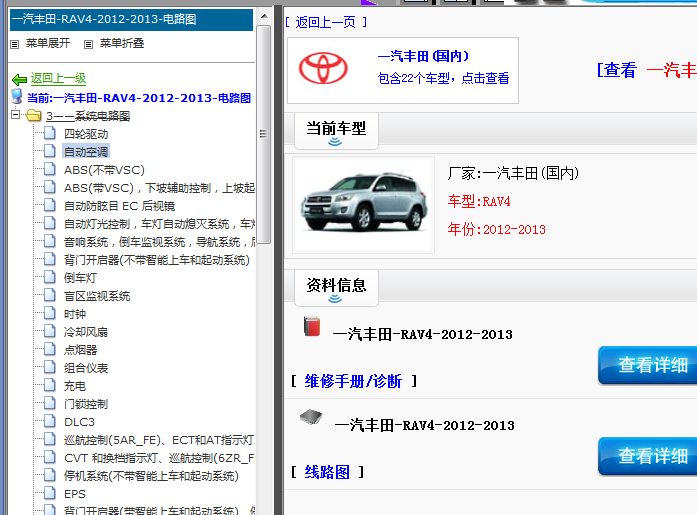The height and width of the screenshot is (515, 697).
Task: Select the highlighted 自动空调 tree item
Action: click(86, 152)
